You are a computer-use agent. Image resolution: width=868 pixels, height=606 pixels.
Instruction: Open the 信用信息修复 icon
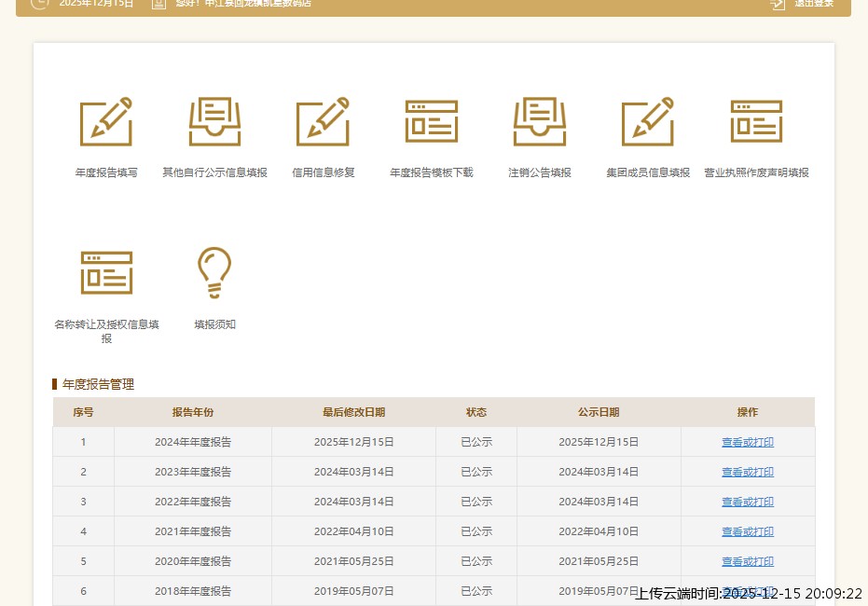pyautogui.click(x=323, y=122)
